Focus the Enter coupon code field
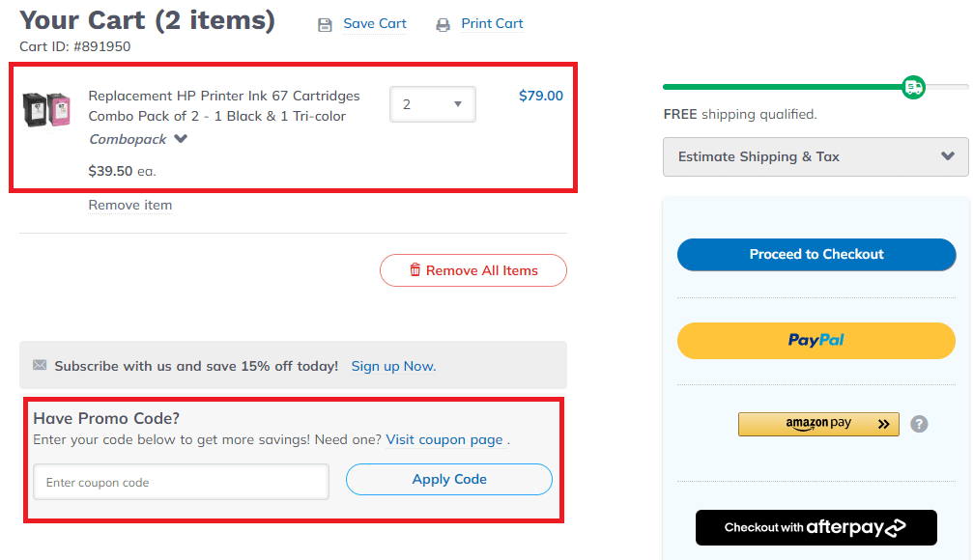 tap(181, 482)
